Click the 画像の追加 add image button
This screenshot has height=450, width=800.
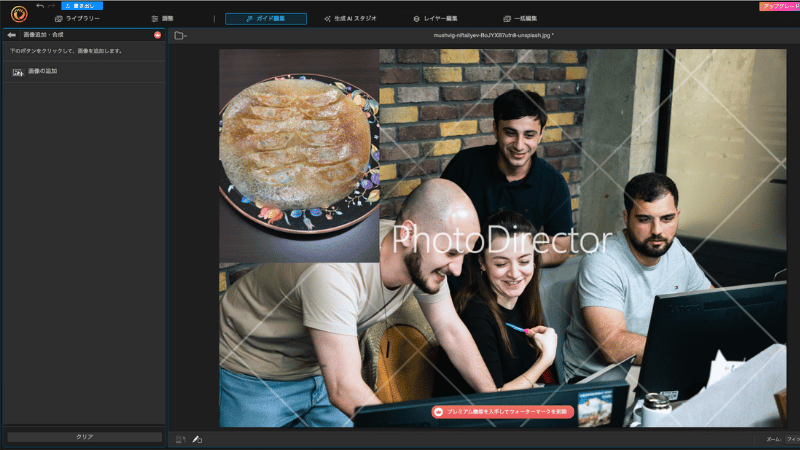[x=84, y=72]
